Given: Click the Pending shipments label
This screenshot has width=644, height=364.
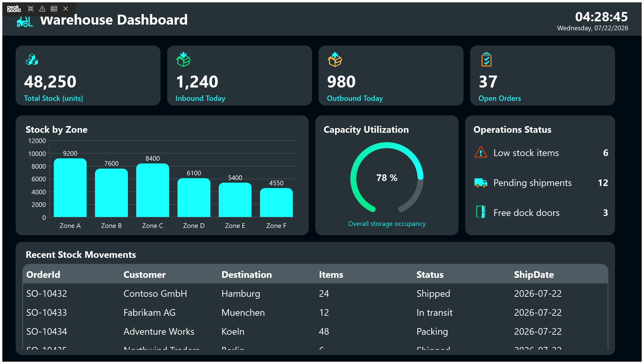Looking at the screenshot, I should (x=532, y=183).
